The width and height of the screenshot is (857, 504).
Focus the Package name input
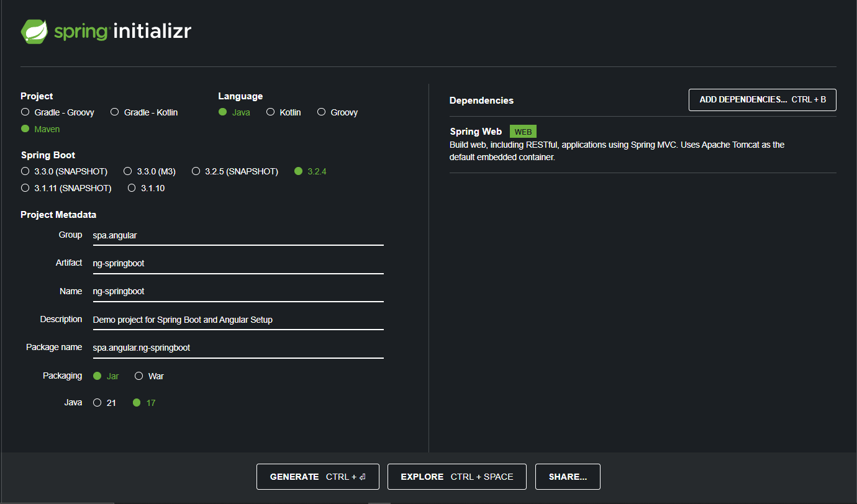tap(237, 348)
